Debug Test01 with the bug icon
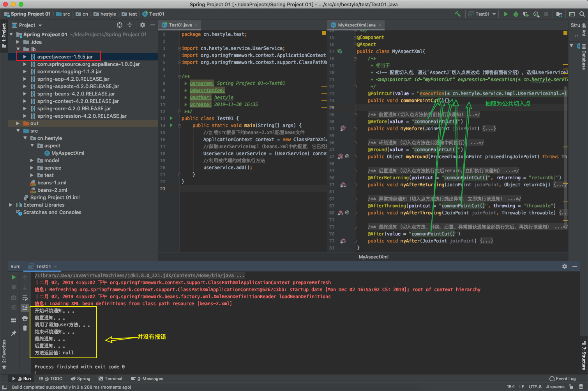This screenshot has height=391, width=588. click(x=515, y=14)
